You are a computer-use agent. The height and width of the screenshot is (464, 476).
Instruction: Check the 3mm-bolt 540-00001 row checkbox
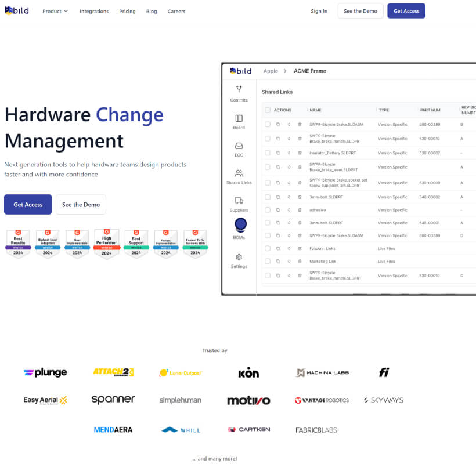pos(268,223)
